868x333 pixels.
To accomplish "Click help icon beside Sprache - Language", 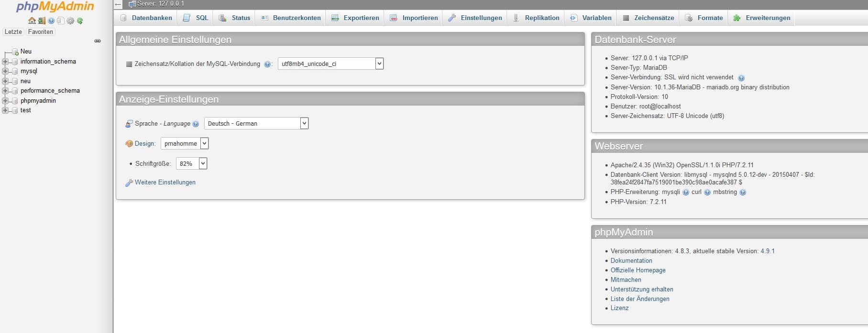I will 196,124.
